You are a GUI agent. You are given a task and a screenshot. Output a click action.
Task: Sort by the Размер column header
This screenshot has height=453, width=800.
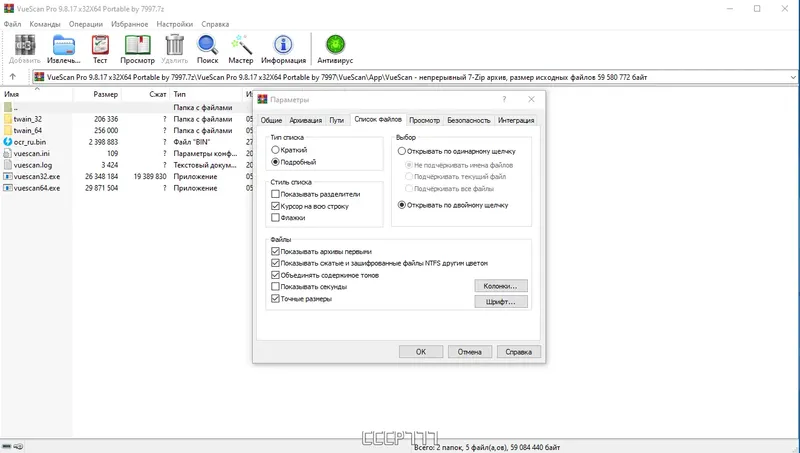97,94
